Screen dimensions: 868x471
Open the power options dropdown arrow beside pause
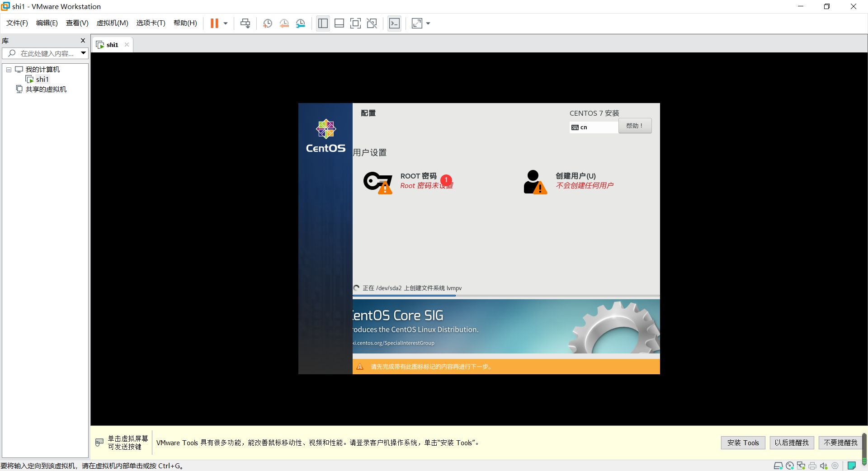226,24
